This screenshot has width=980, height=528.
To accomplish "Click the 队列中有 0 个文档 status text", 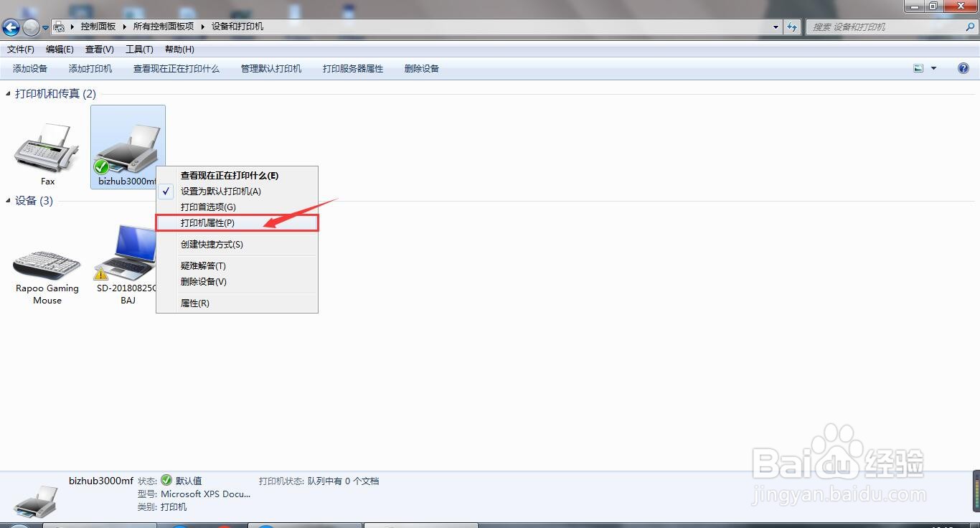I will coord(343,481).
